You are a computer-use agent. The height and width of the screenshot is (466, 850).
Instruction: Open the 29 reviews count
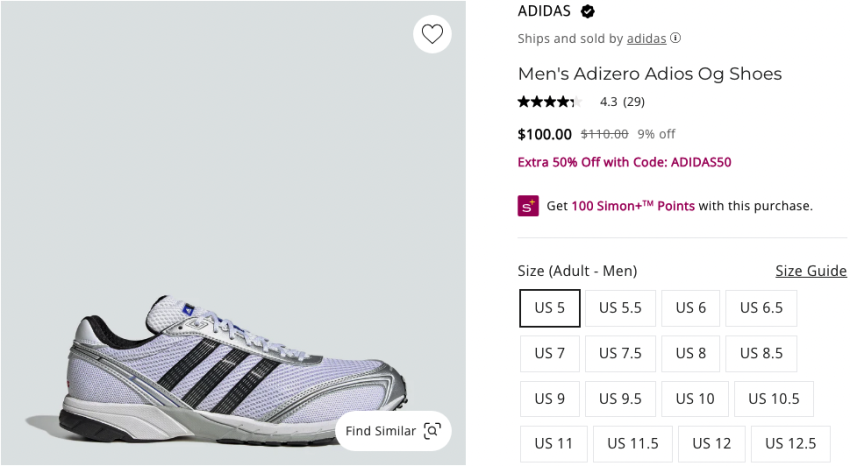pyautogui.click(x=634, y=102)
